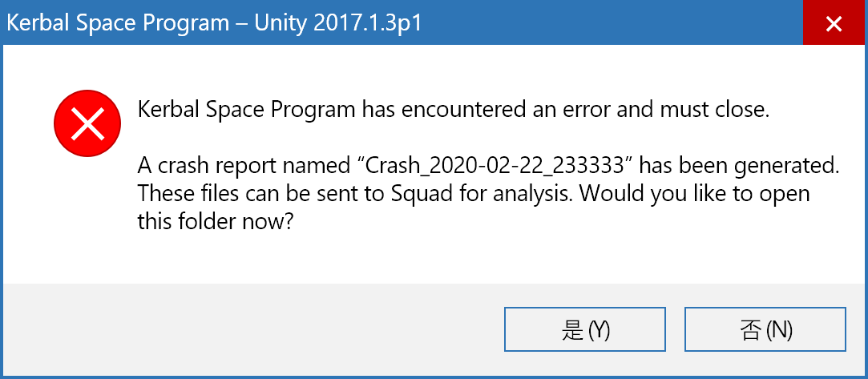Select the crash name "Crash_2020-02-22_233333"

coord(500,165)
